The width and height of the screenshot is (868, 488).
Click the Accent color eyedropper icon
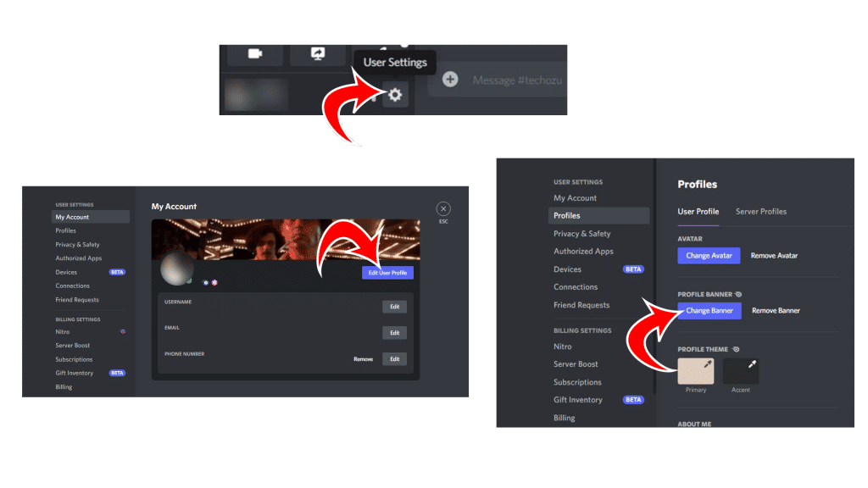pos(752,363)
